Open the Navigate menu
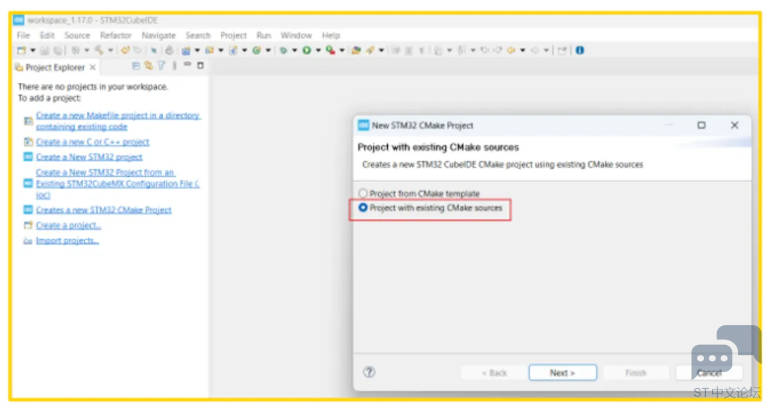The height and width of the screenshot is (408, 770). tap(159, 35)
